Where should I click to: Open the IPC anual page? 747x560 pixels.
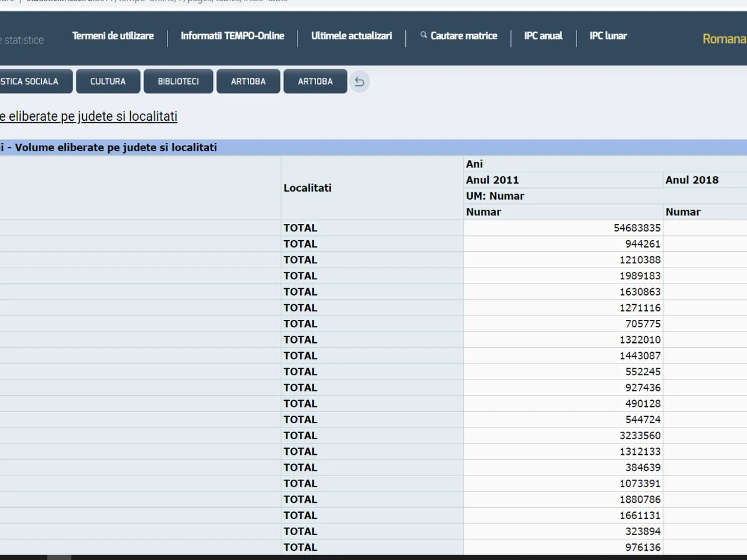coord(543,36)
